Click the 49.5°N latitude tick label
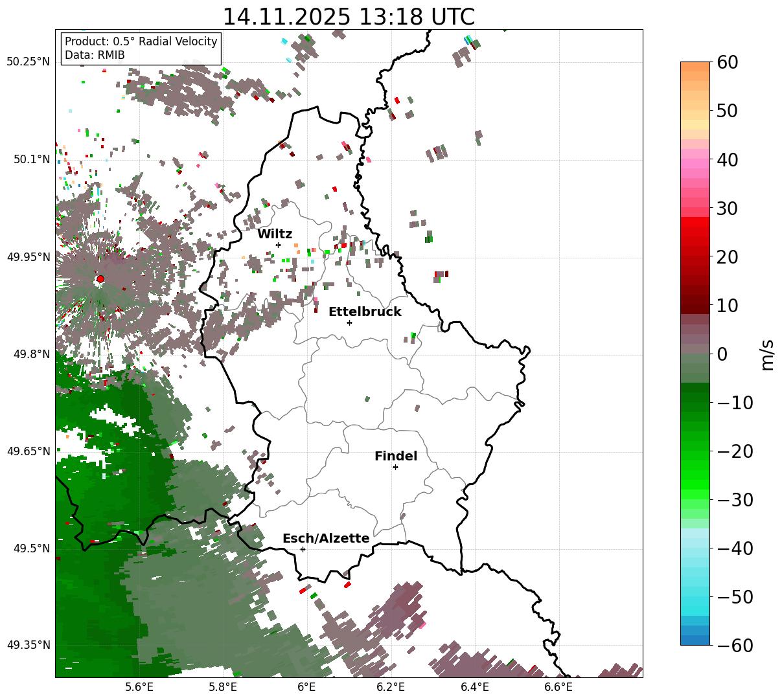The width and height of the screenshot is (782, 700). [x=31, y=548]
